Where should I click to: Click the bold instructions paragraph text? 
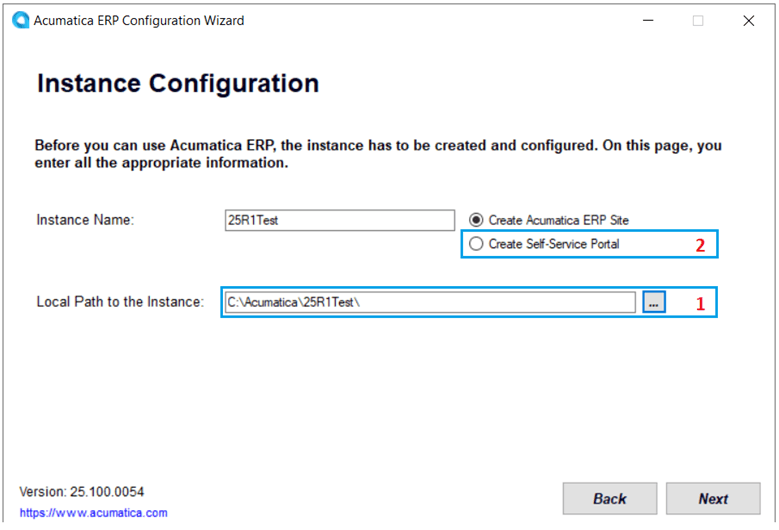[378, 154]
